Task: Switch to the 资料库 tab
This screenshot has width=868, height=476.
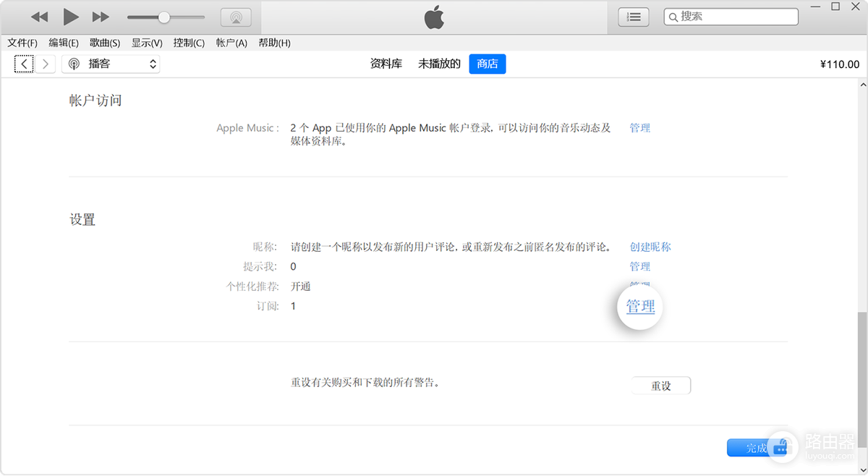Action: (x=386, y=64)
